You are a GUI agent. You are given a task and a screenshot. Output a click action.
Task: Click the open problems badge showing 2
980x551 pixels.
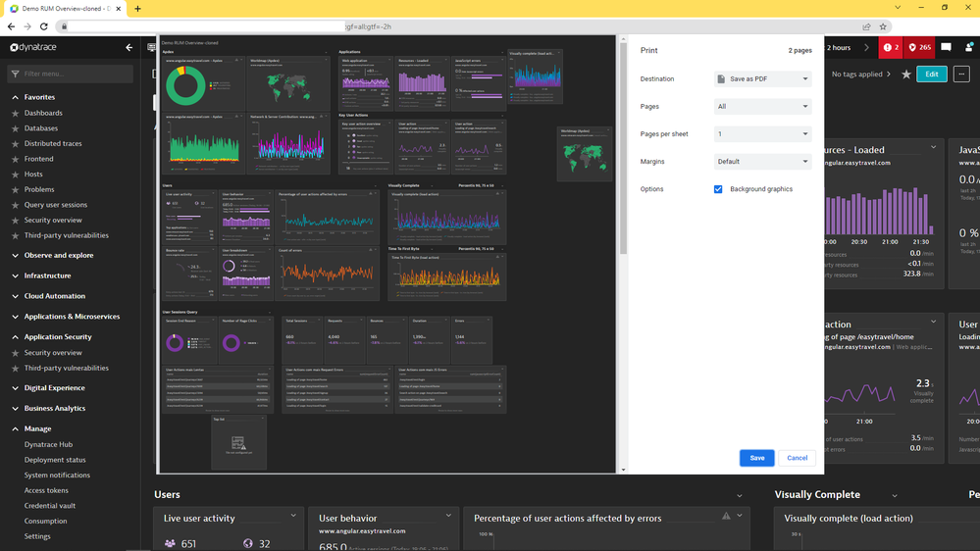point(891,47)
